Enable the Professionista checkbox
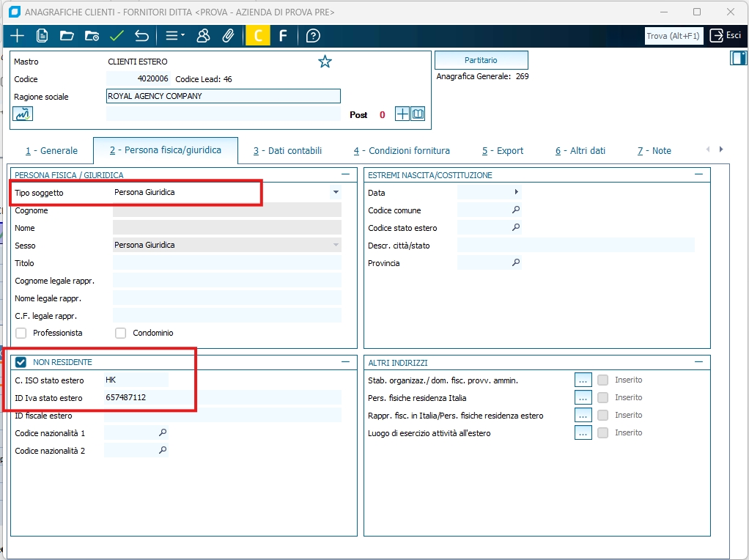 (x=21, y=333)
